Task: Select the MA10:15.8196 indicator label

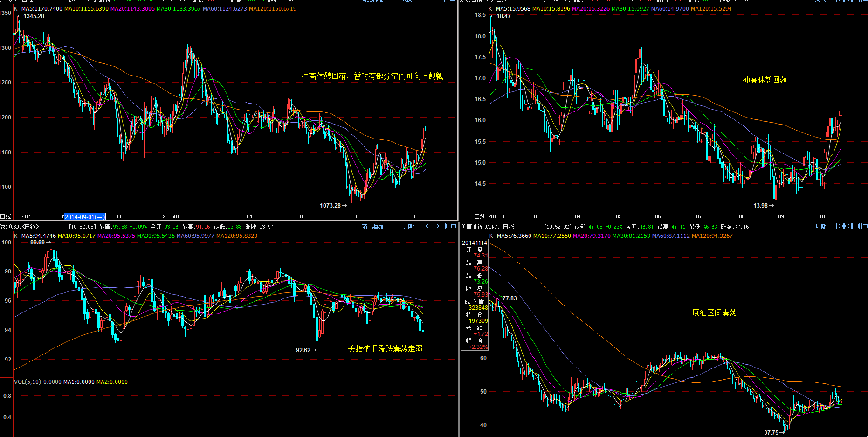Action: pos(551,9)
